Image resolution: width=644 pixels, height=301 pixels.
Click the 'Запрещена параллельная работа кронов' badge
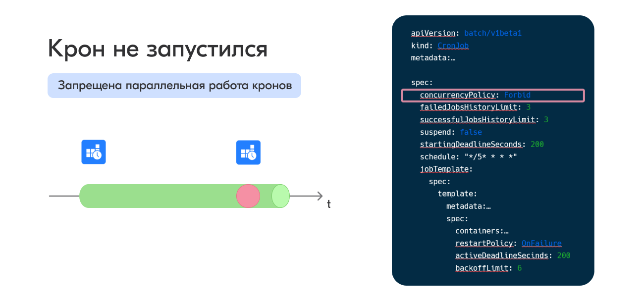174,86
